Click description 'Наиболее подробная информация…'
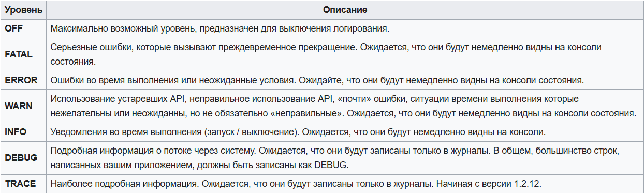 (x=345, y=184)
